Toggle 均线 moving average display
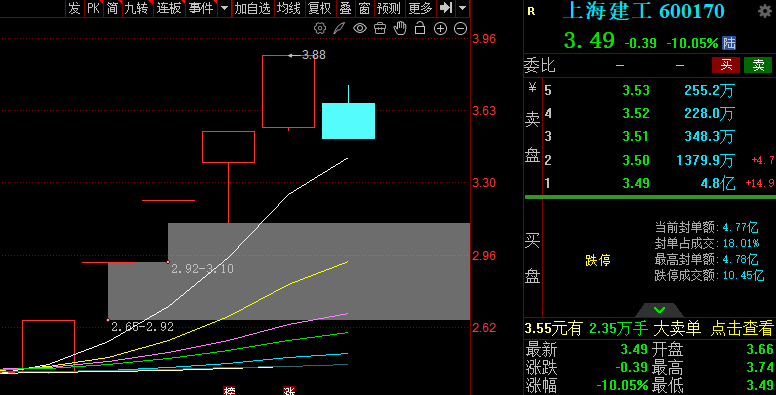The image size is (776, 395). (x=288, y=8)
